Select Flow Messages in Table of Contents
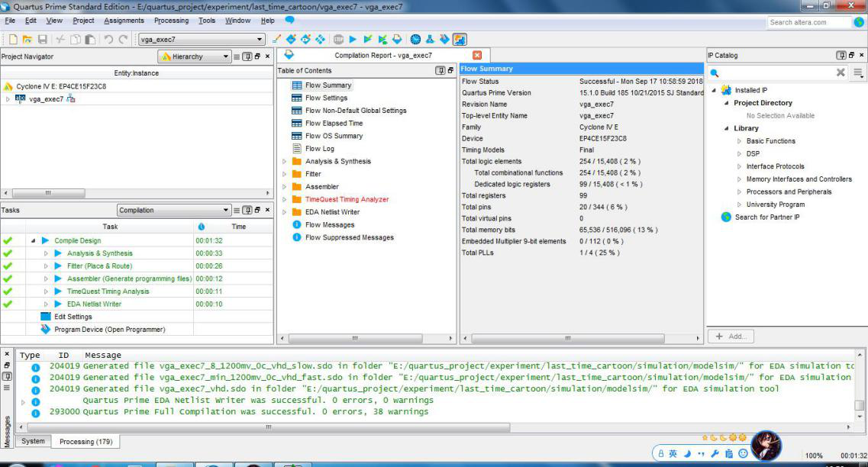 point(330,224)
